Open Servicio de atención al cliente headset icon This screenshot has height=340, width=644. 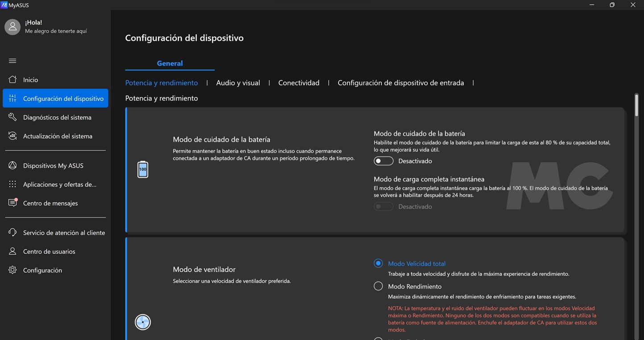(x=12, y=232)
